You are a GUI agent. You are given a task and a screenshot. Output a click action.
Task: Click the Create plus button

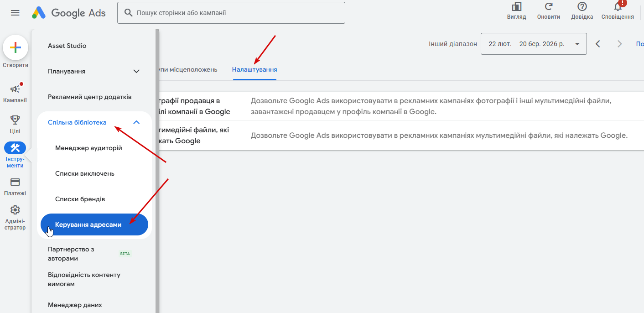pyautogui.click(x=16, y=47)
